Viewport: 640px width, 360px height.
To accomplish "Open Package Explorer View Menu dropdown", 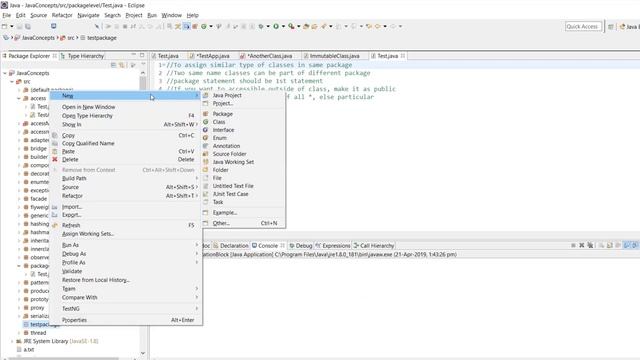I will pos(143,64).
